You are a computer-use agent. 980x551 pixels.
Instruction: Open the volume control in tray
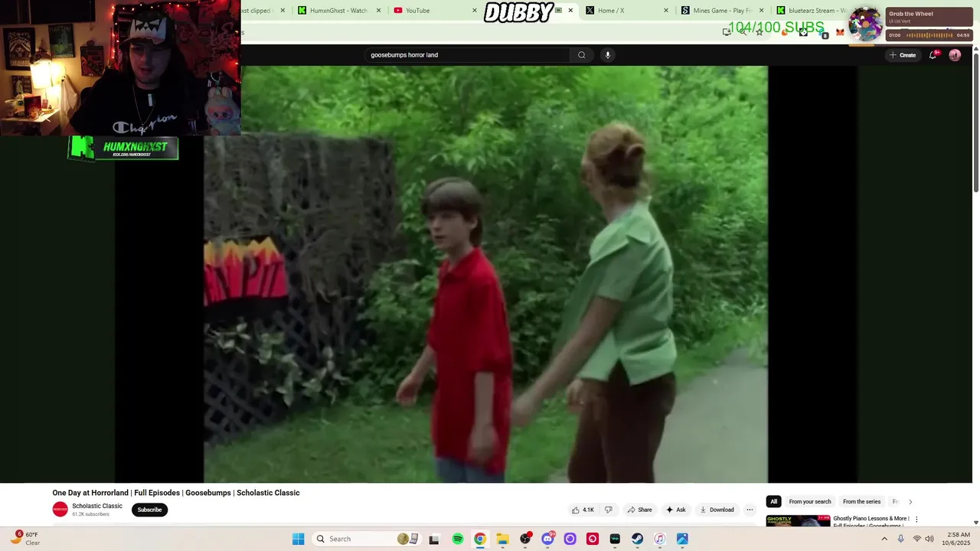(x=929, y=539)
